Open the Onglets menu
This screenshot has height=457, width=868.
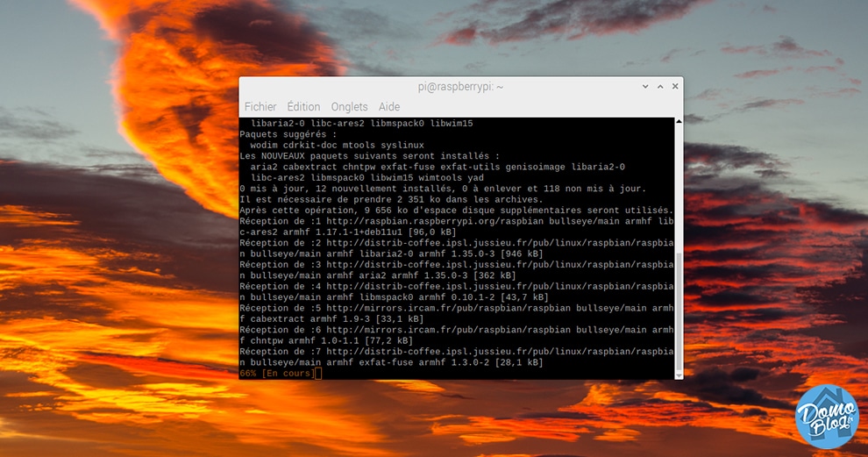pyautogui.click(x=349, y=106)
